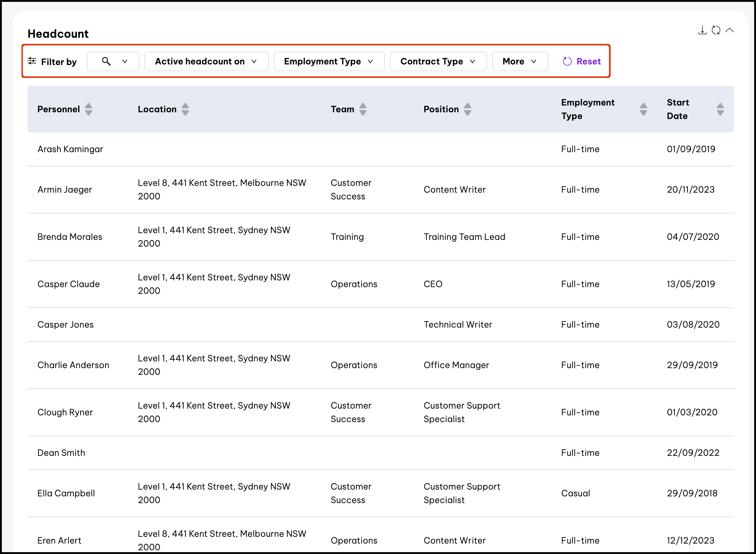Click Training team cell for Brenda Morales
Viewport: 756px width, 554px height.
[x=347, y=237]
